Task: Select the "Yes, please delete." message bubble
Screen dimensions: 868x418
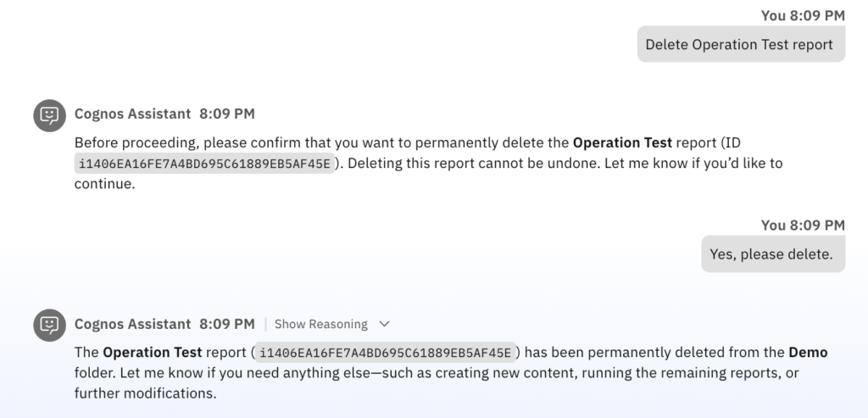Action: tap(772, 254)
